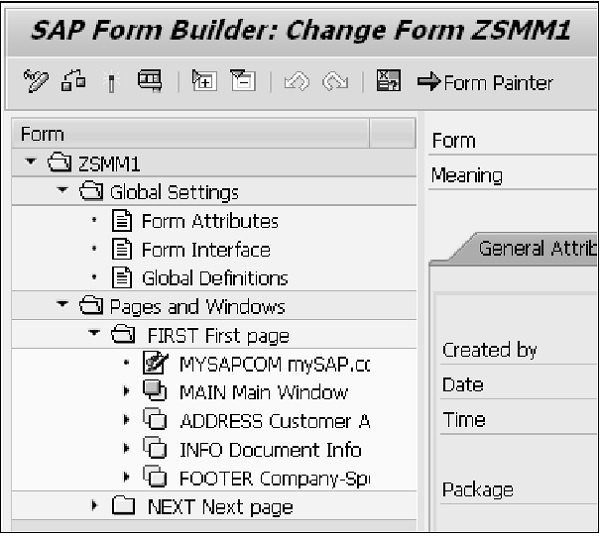Click the Undo toolbar icon
600x537 pixels.
[298, 82]
